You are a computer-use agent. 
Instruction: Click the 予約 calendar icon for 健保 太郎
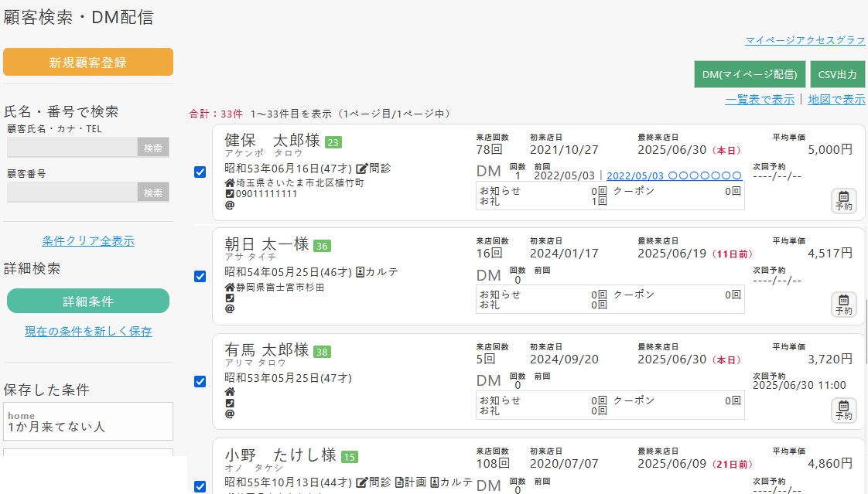tap(843, 202)
